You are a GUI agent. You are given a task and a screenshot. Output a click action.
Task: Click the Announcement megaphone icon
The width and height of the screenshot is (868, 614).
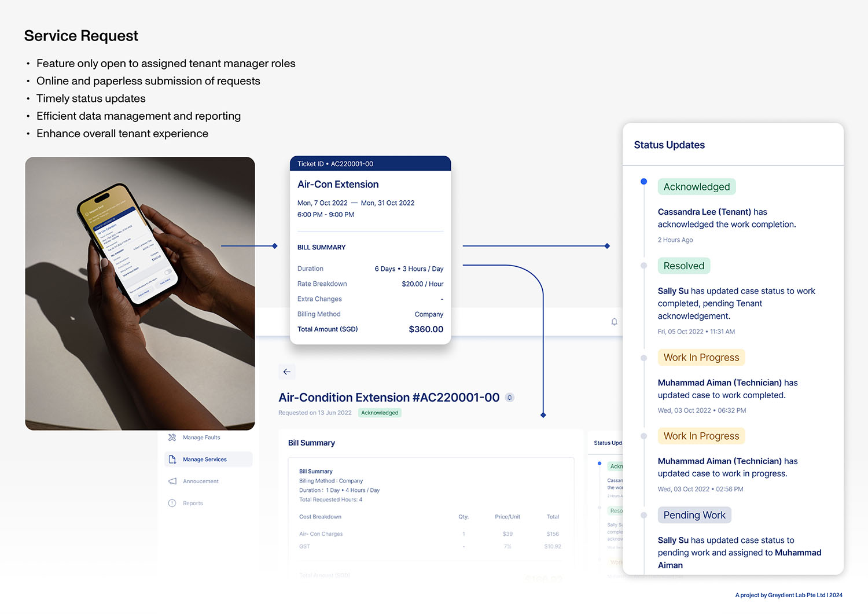172,481
